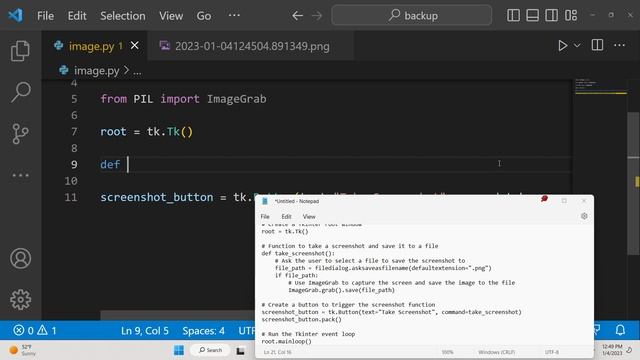The width and height of the screenshot is (640, 360).
Task: Show hidden menus via title bar ellipsis
Action: tap(234, 16)
